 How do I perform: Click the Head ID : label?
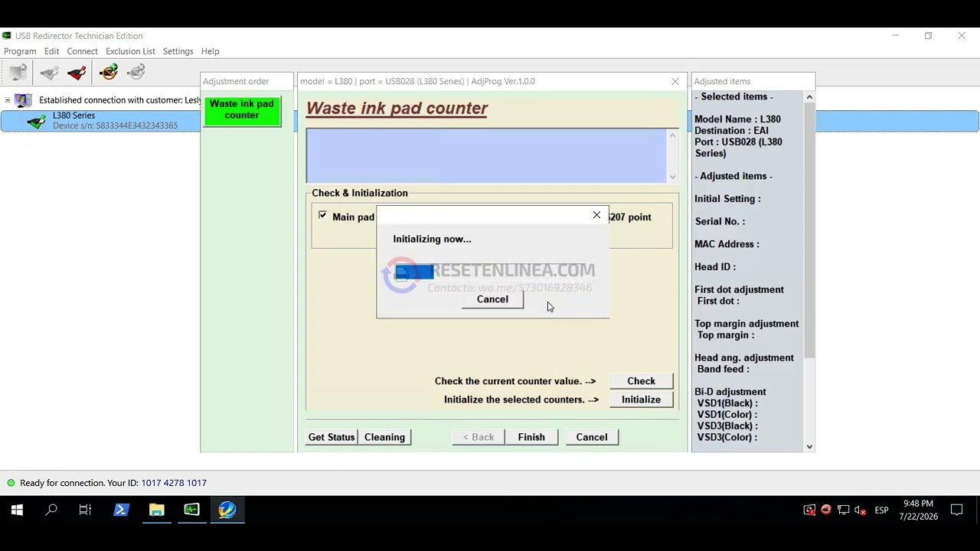[715, 267]
